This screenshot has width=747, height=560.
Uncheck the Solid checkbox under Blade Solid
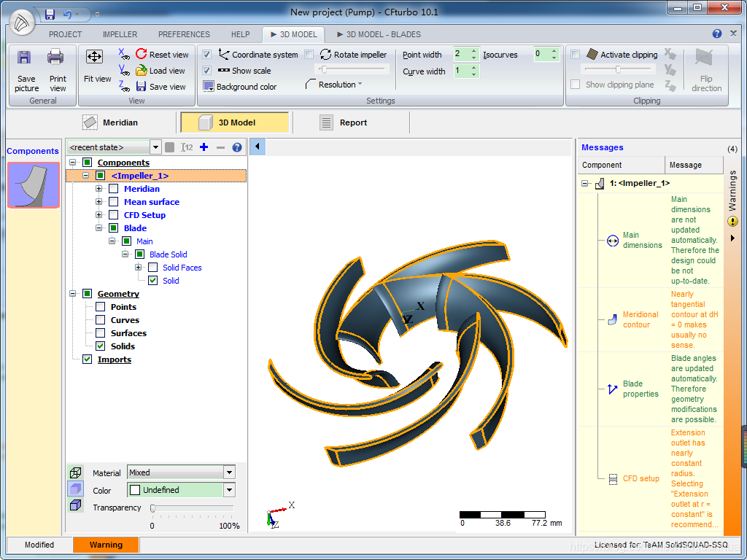[x=153, y=281]
